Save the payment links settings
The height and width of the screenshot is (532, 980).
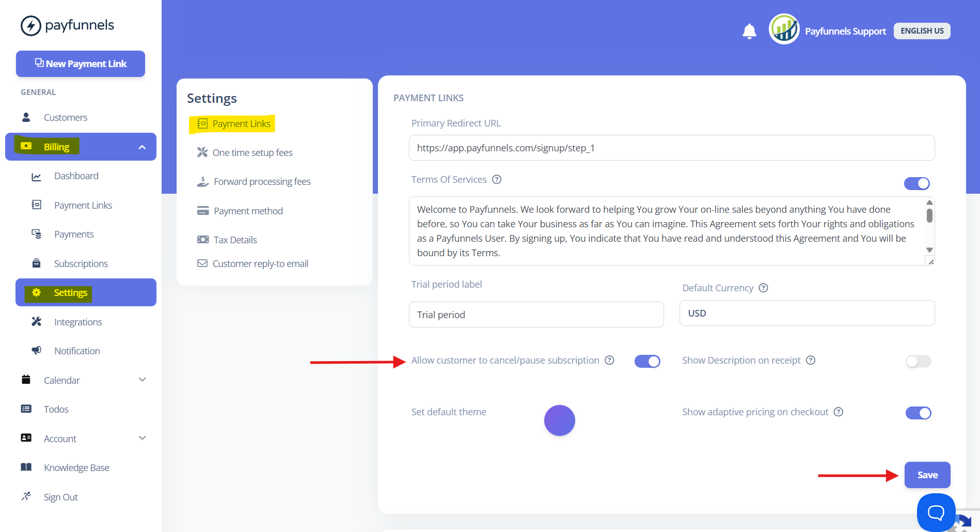[x=927, y=475]
